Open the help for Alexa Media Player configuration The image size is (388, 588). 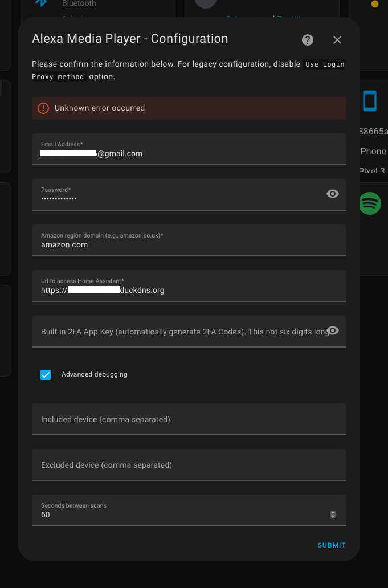click(x=307, y=40)
